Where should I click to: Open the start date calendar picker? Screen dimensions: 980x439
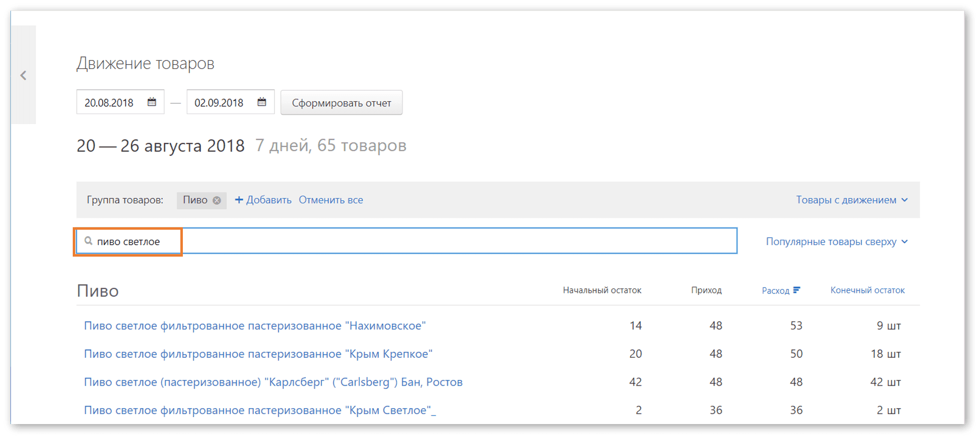(x=152, y=102)
